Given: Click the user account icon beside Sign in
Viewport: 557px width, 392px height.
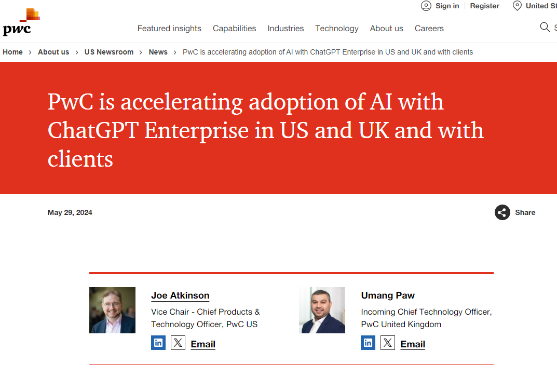Looking at the screenshot, I should [426, 6].
